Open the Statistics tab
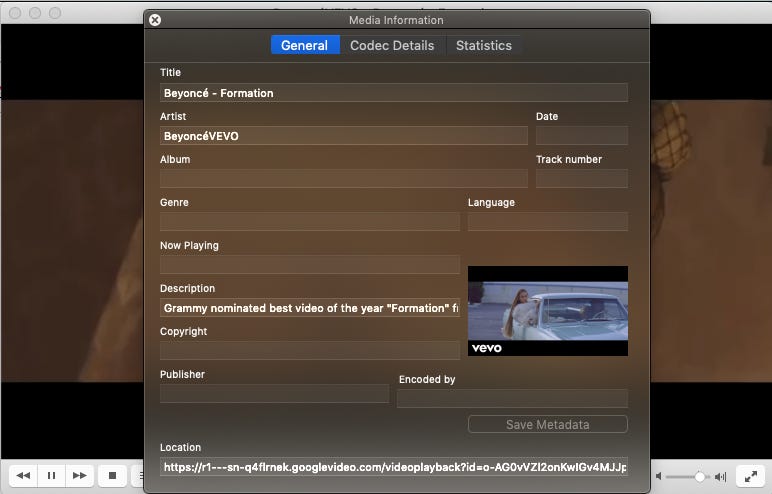This screenshot has height=494, width=772. pos(483,45)
